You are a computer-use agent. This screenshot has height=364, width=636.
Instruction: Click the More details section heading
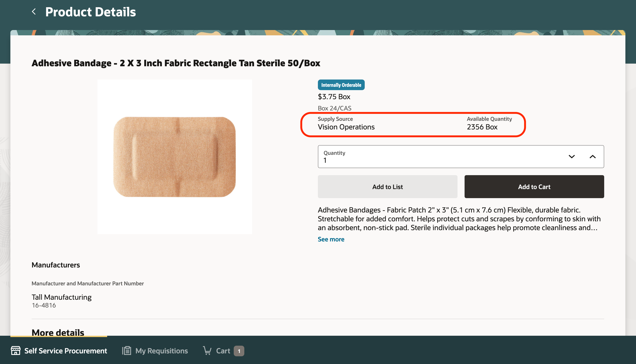(x=58, y=332)
